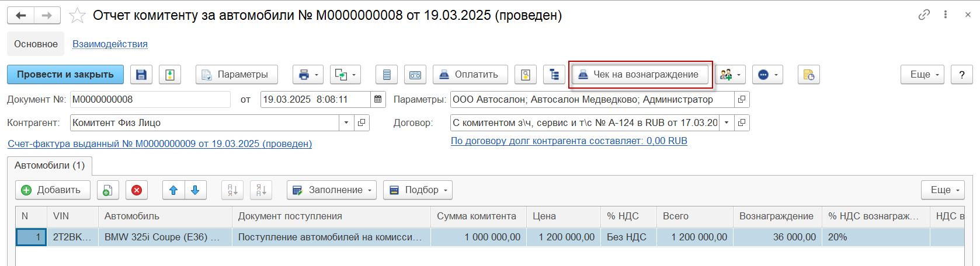Delete row with the red X icon
980x266 pixels.
pos(137,190)
